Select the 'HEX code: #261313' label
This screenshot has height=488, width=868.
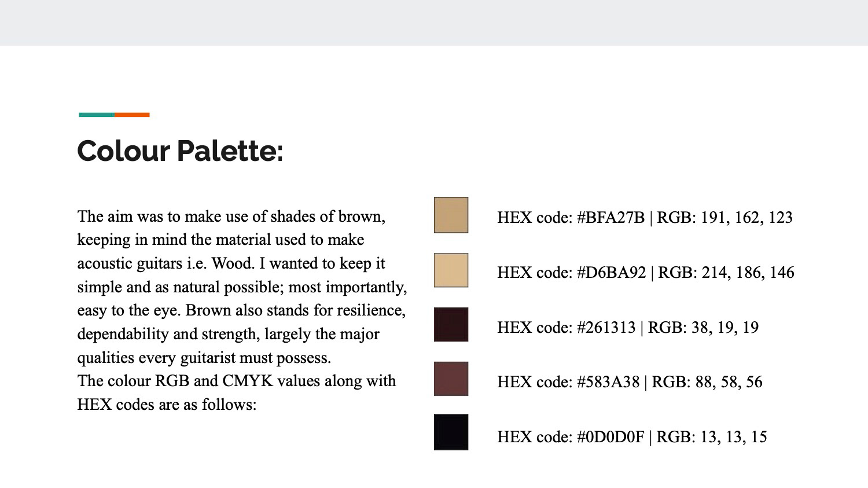point(566,328)
